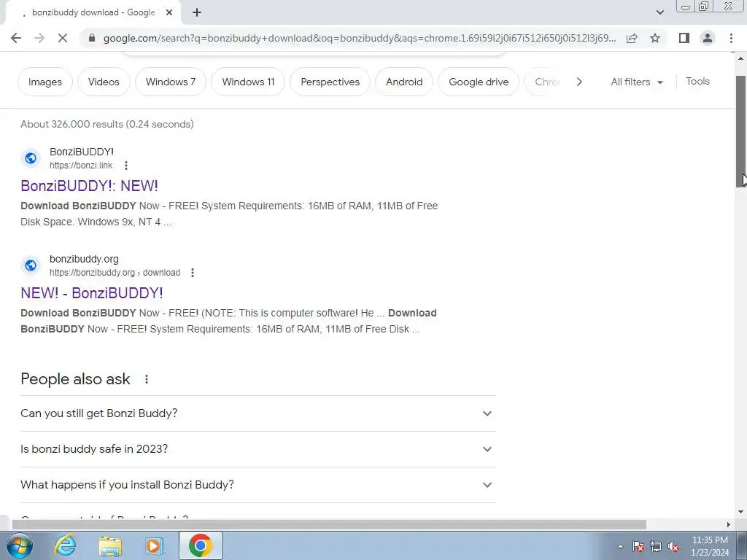Open a new tab
The width and height of the screenshot is (747, 560).
click(x=197, y=13)
